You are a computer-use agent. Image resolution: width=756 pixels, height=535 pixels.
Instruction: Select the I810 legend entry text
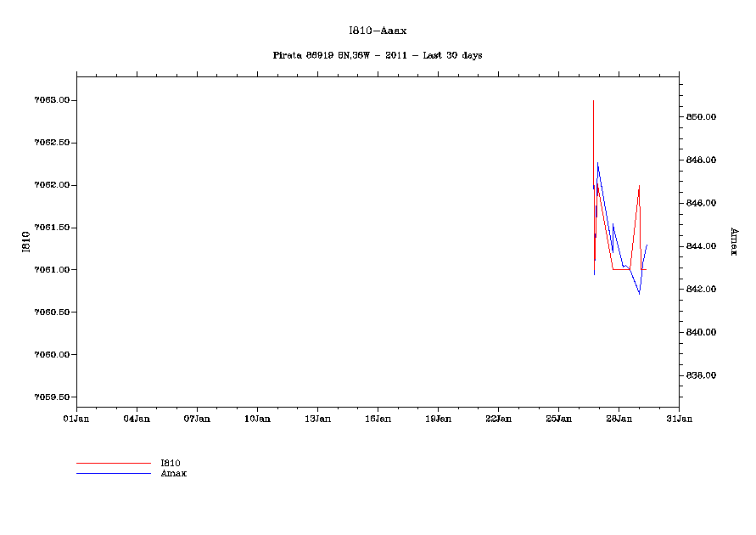click(x=171, y=463)
